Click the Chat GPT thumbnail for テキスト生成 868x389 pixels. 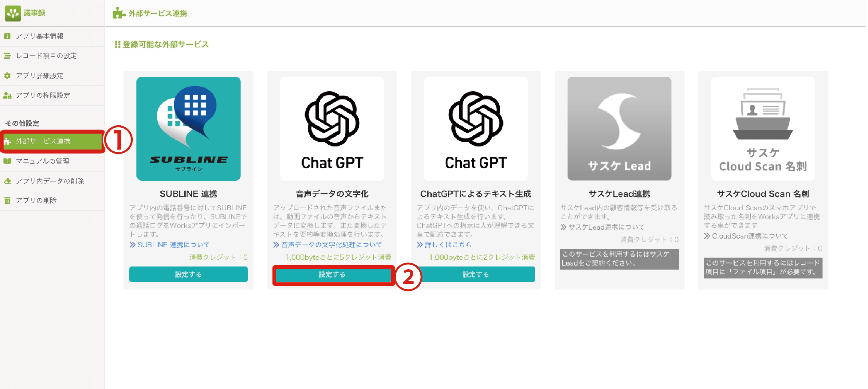click(475, 129)
